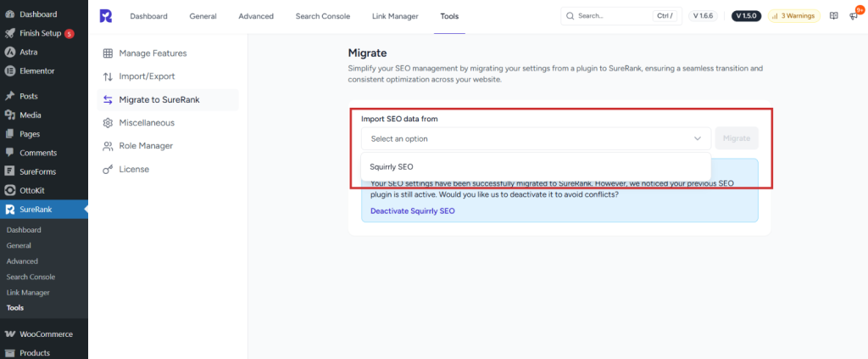Viewport: 868px width, 359px height.
Task: Open the top Search Console tab
Action: 323,16
